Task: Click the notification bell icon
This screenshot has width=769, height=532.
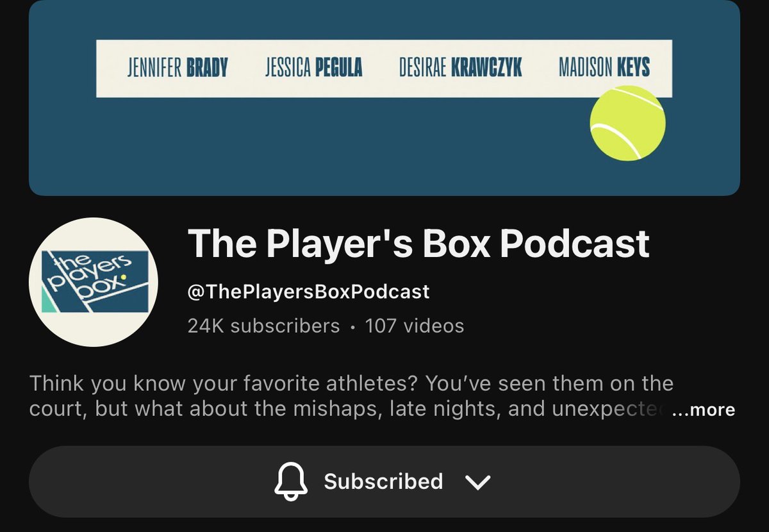Action: 291,481
